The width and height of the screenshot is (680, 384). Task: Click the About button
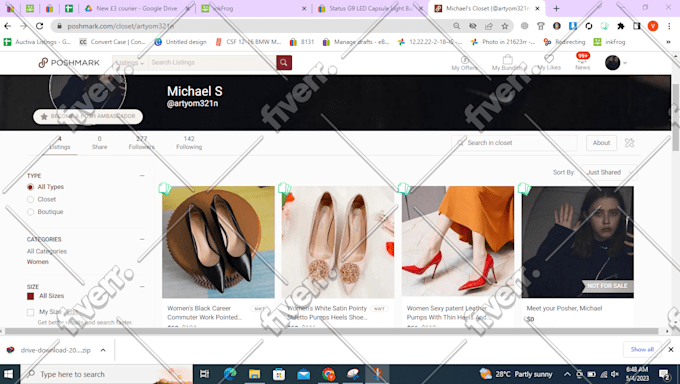tap(602, 143)
